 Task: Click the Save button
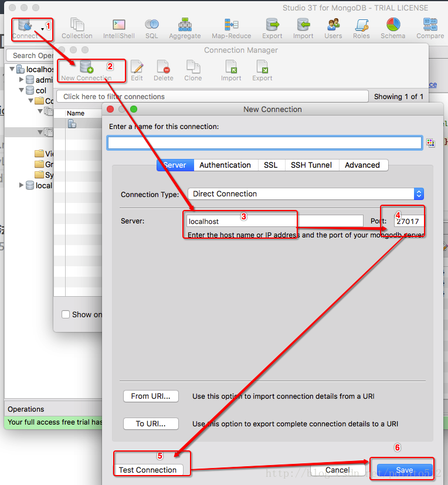pyautogui.click(x=405, y=470)
